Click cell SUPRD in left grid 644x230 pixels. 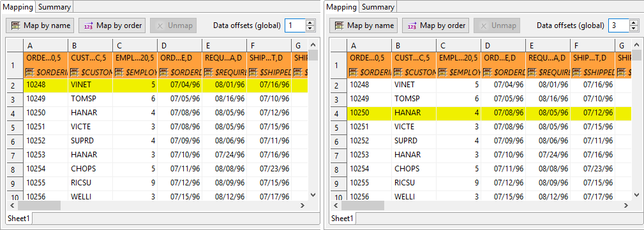point(91,141)
